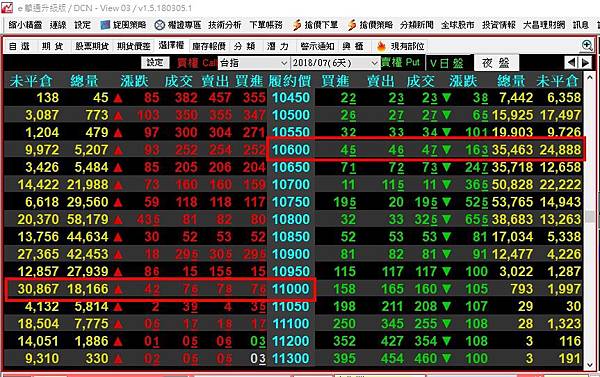Click the red up triangle in 11000 row
The height and width of the screenshot is (377, 600).
click(x=118, y=289)
